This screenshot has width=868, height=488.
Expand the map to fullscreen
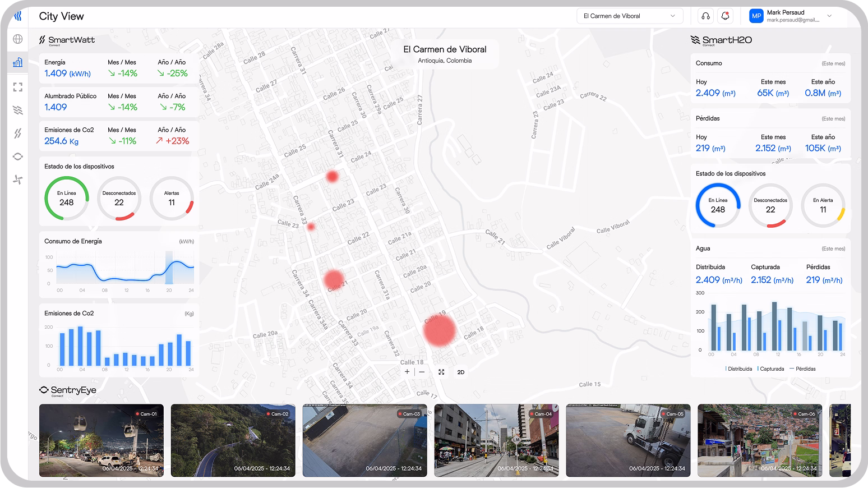click(x=441, y=372)
